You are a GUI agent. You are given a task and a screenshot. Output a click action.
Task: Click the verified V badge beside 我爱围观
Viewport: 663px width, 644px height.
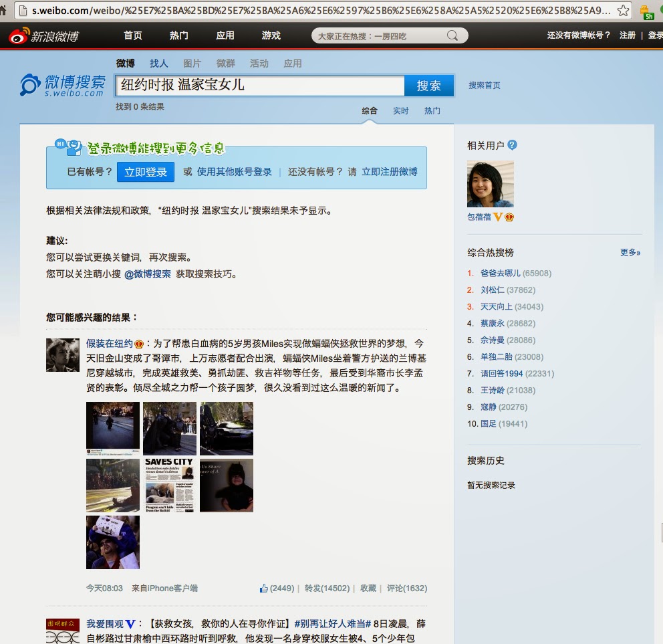130,624
